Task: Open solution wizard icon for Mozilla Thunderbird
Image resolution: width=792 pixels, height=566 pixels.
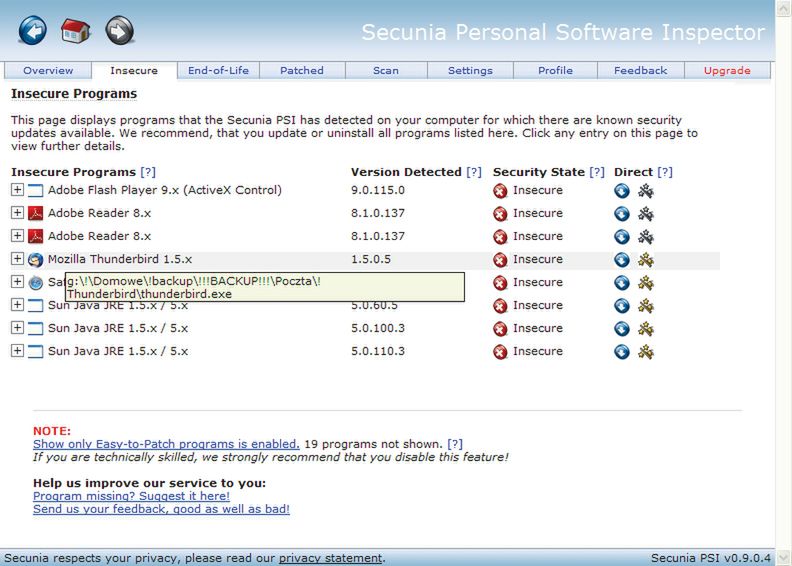Action: (x=646, y=260)
